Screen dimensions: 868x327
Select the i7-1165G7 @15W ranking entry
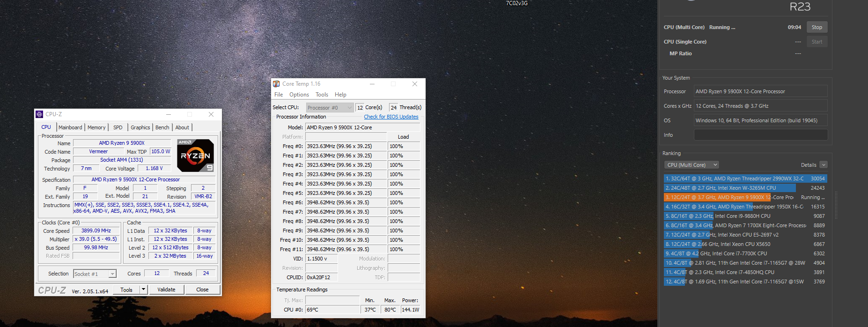pos(745,282)
